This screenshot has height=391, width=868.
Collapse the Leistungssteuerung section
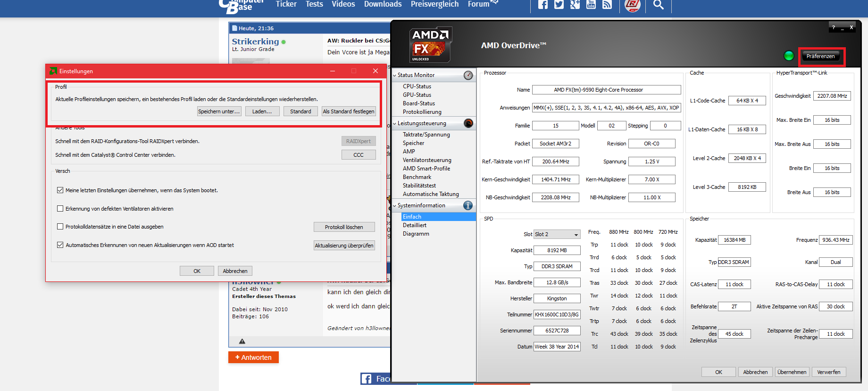click(395, 124)
